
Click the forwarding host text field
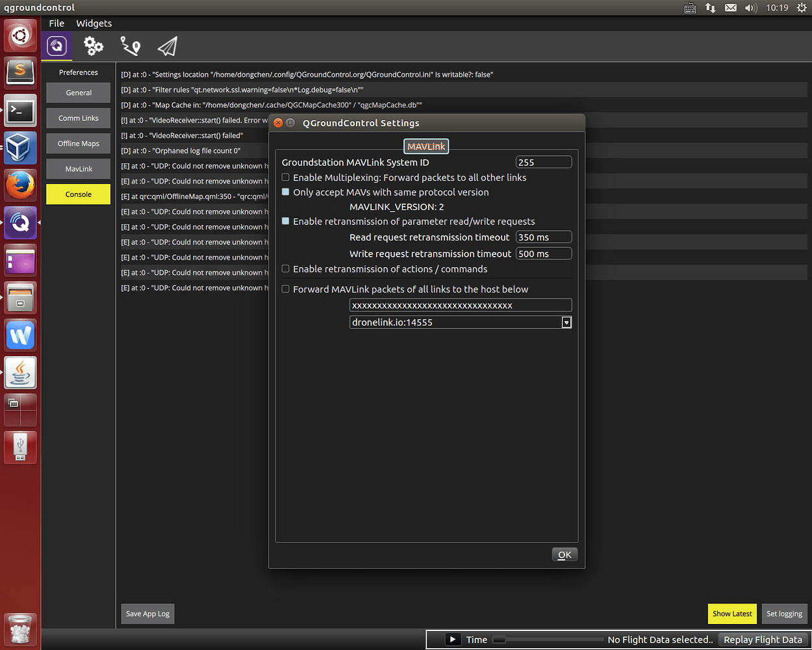click(x=461, y=305)
